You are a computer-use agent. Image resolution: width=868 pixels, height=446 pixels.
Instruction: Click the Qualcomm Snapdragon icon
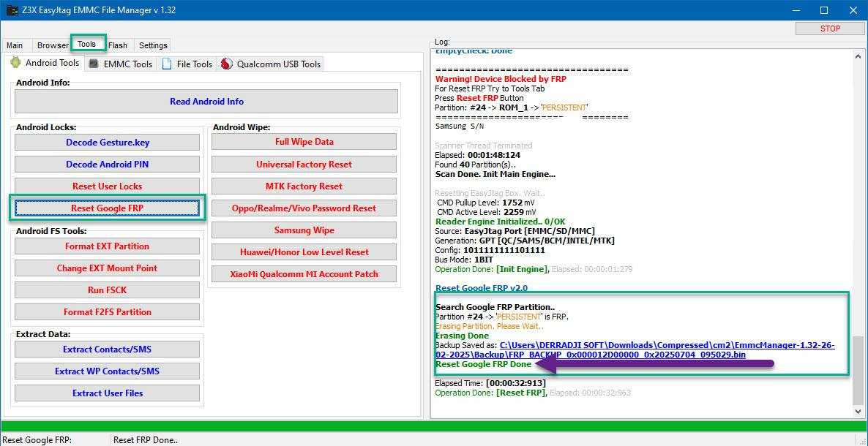point(226,64)
